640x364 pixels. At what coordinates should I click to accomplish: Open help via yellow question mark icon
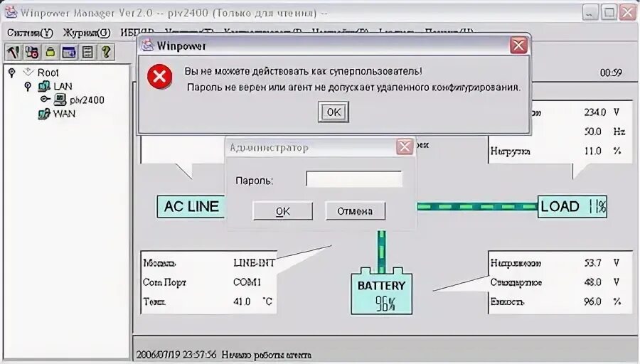tap(106, 52)
